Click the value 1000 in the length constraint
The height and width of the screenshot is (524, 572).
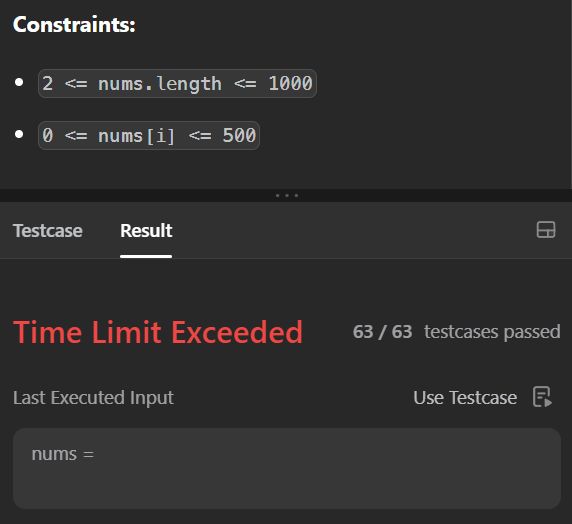point(290,84)
